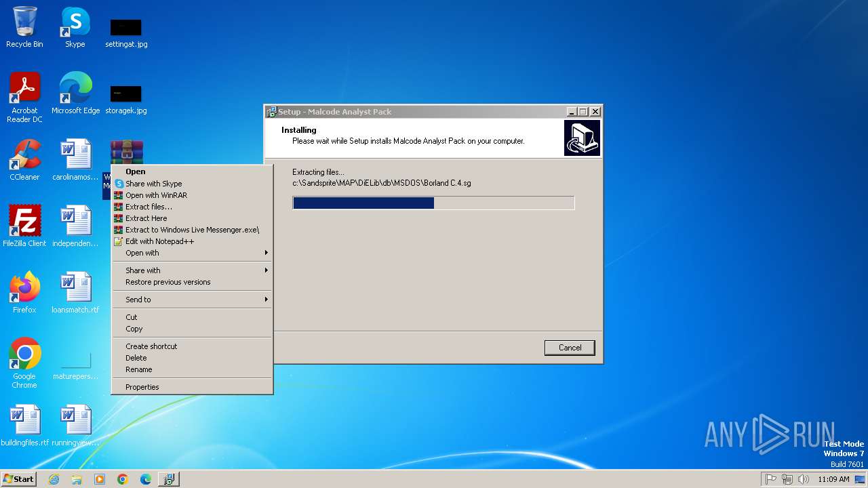Open the Windows Start menu
Image resolution: width=868 pixels, height=488 pixels.
click(18, 479)
